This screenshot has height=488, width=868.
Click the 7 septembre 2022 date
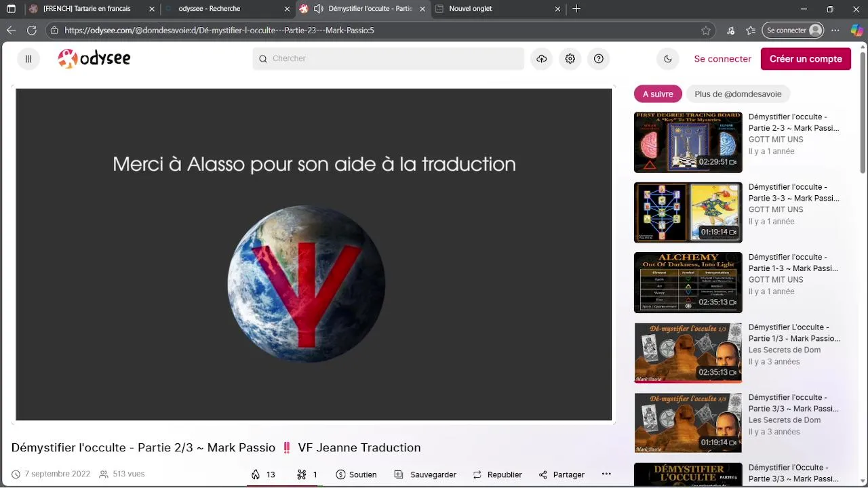pos(57,474)
